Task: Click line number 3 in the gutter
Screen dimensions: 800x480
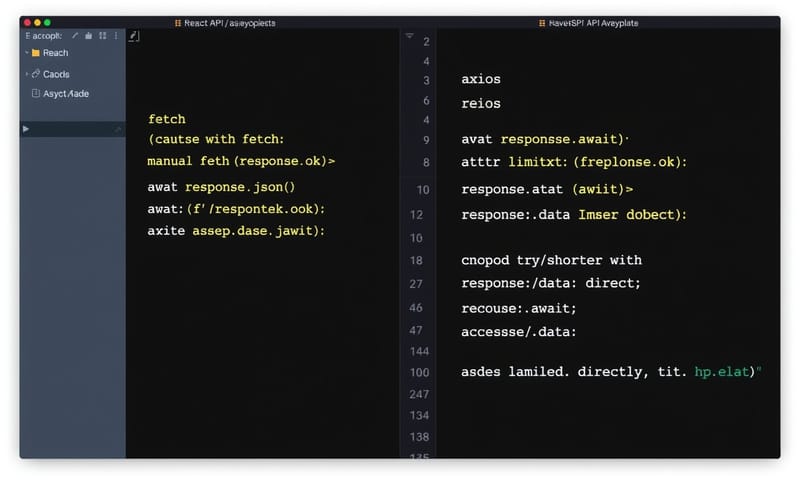Action: (426, 81)
